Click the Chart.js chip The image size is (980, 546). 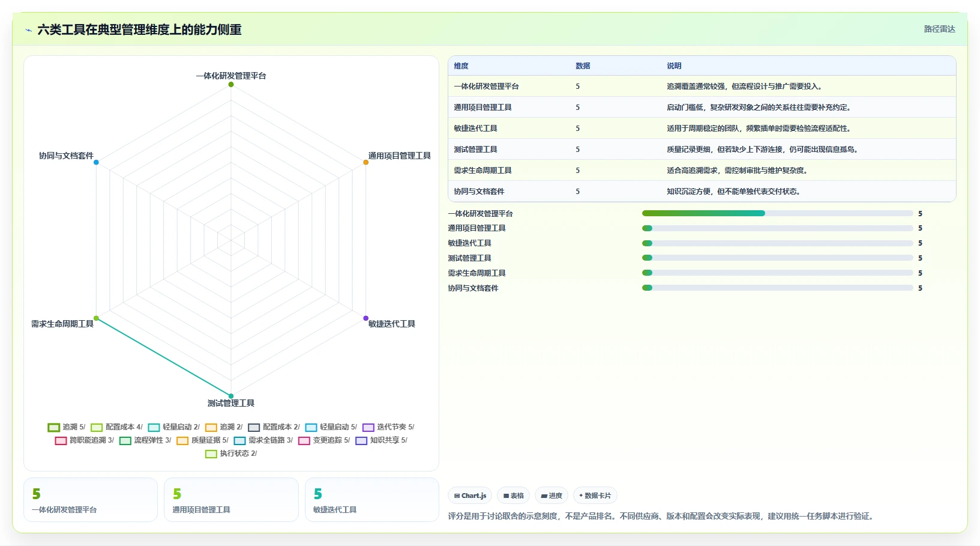(x=470, y=496)
